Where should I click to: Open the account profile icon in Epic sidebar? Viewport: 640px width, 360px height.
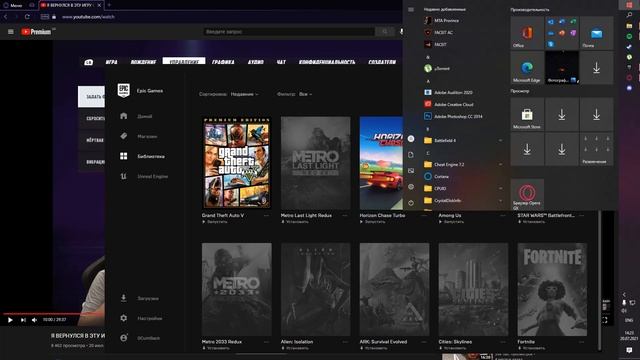coord(124,338)
